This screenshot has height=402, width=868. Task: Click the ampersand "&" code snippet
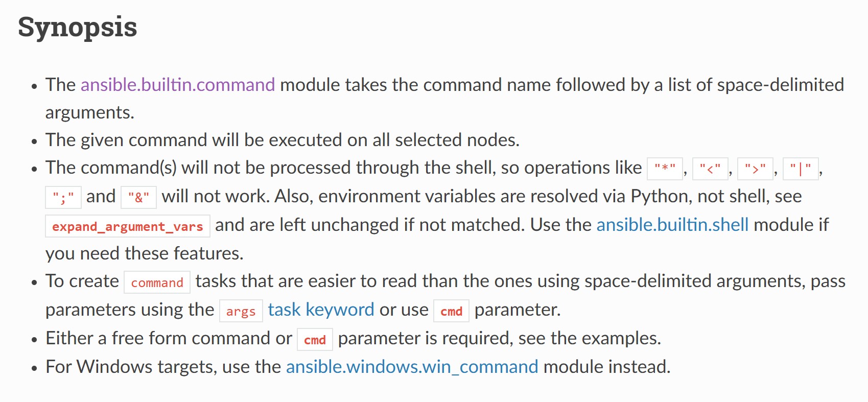coord(138,197)
